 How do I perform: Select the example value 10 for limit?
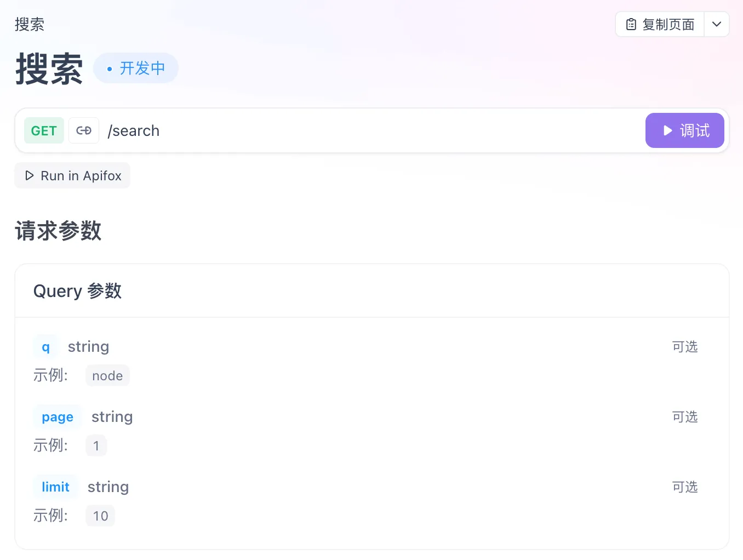100,516
